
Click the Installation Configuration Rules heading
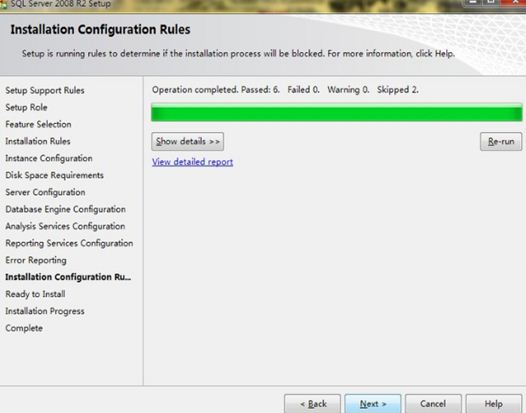(100, 30)
